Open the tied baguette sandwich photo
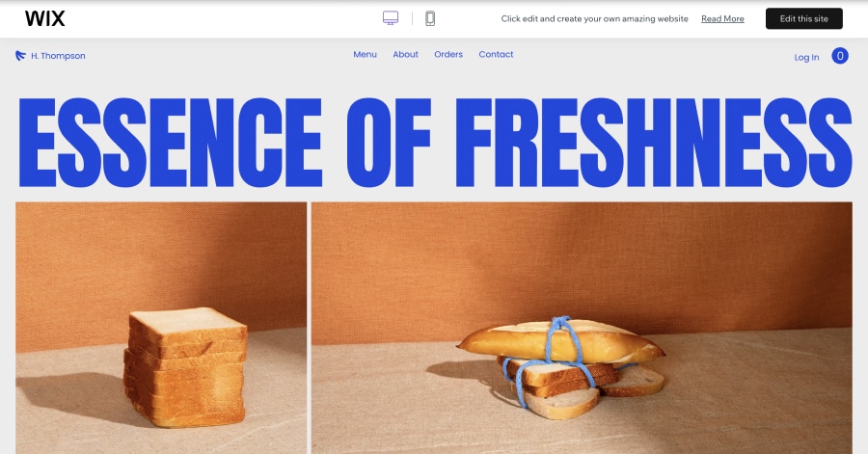868x454 pixels. coord(582,328)
